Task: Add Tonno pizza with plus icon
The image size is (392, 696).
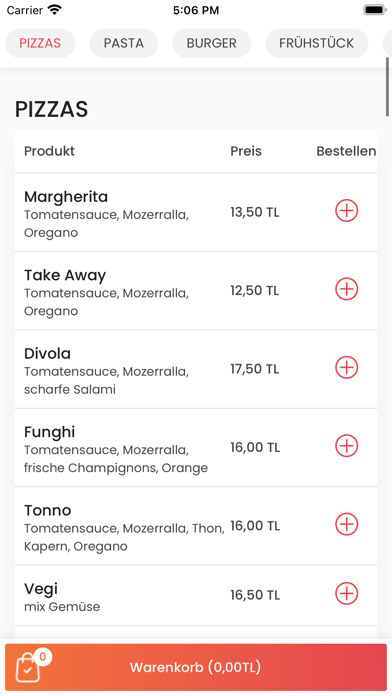Action: (346, 524)
